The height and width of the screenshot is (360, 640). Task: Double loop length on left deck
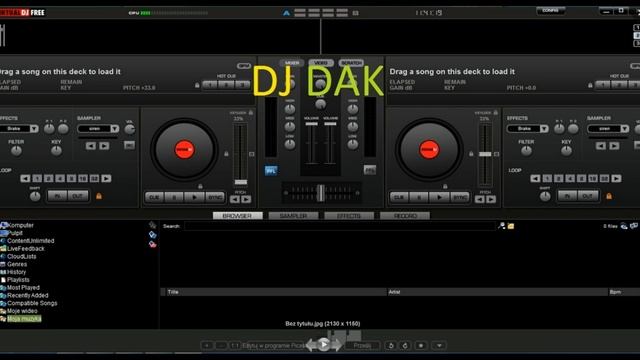point(106,178)
